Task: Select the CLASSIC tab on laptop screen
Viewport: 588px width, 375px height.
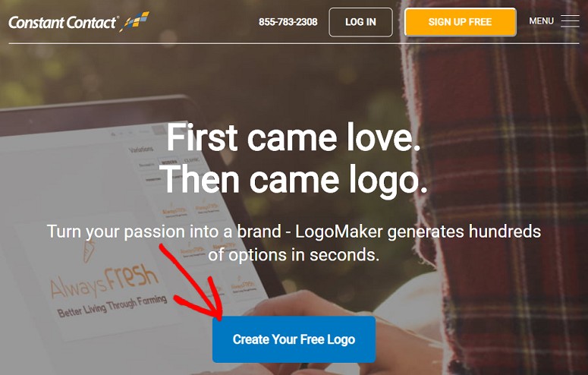Action: click(192, 159)
